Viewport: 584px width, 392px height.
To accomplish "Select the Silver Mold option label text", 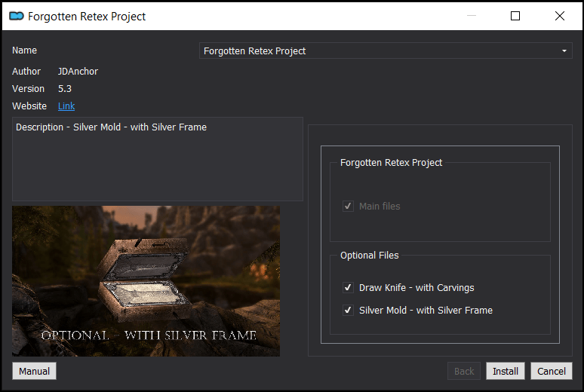I will click(426, 311).
